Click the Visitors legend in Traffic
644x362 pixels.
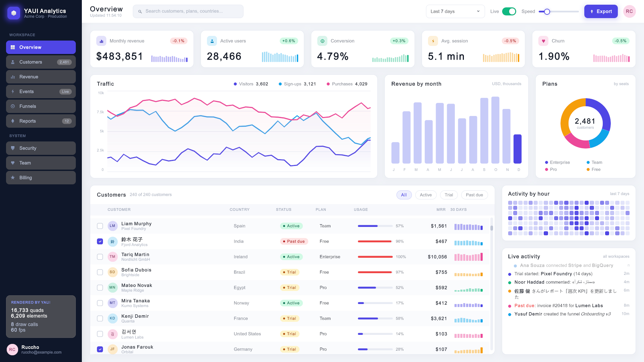251,84
